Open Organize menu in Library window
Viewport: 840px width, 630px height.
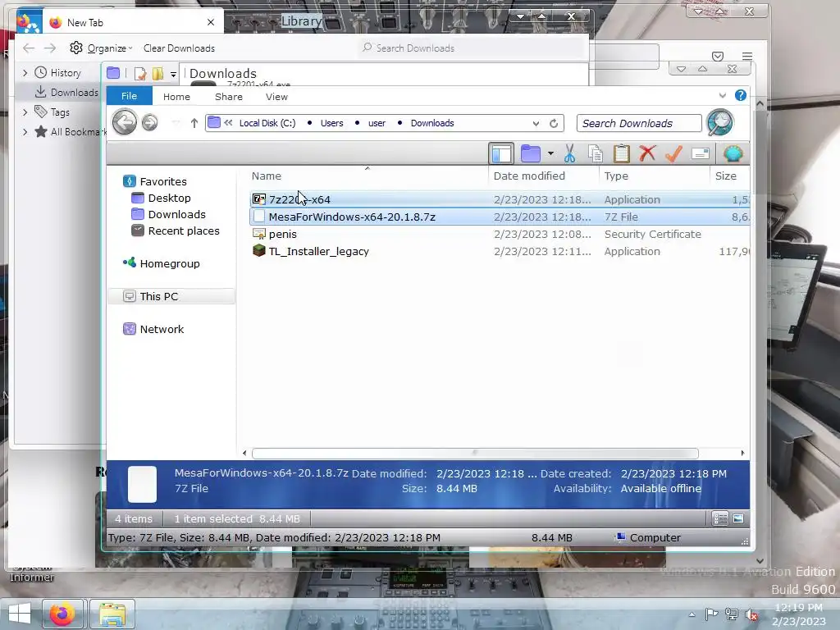coord(101,48)
